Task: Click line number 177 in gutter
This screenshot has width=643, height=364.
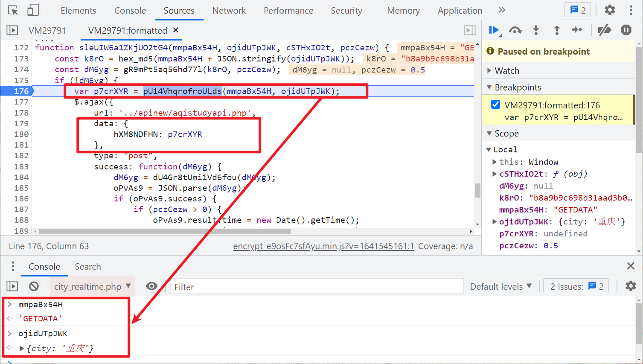Action: [x=21, y=102]
